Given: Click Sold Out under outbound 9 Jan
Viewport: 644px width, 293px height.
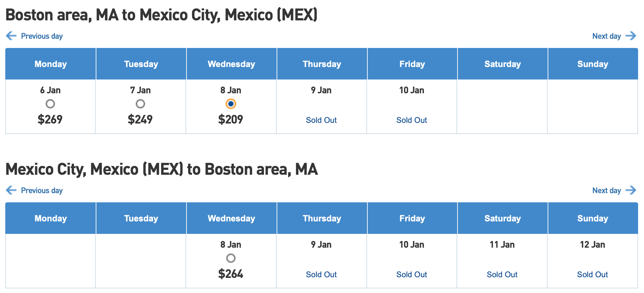Looking at the screenshot, I should click(321, 120).
